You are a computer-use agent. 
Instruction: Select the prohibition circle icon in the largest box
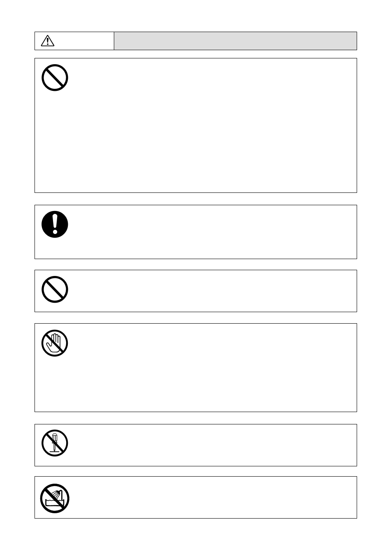(x=55, y=78)
